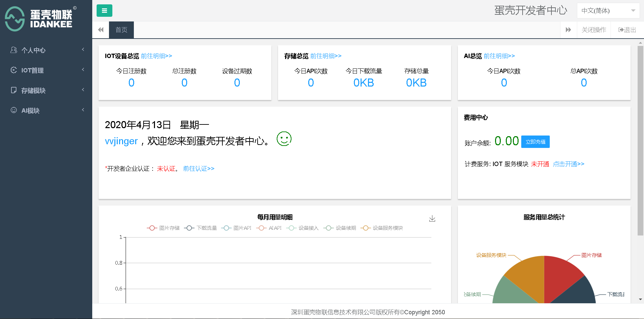Click the 立即充值 recharge button
This screenshot has height=319, width=644.
pos(535,142)
